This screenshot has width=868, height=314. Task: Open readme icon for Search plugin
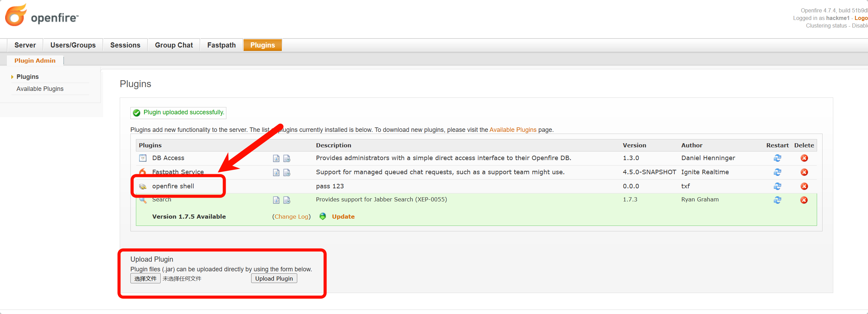[276, 200]
